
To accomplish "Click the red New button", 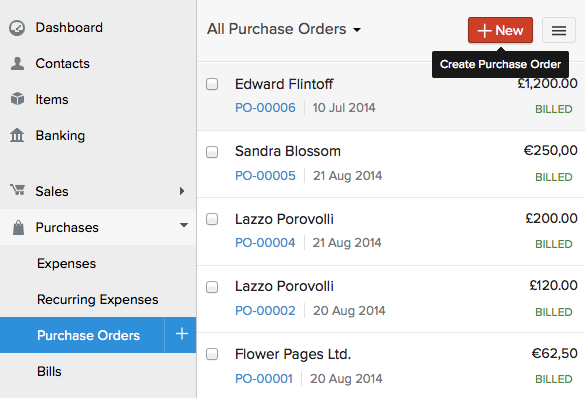I will pos(500,30).
